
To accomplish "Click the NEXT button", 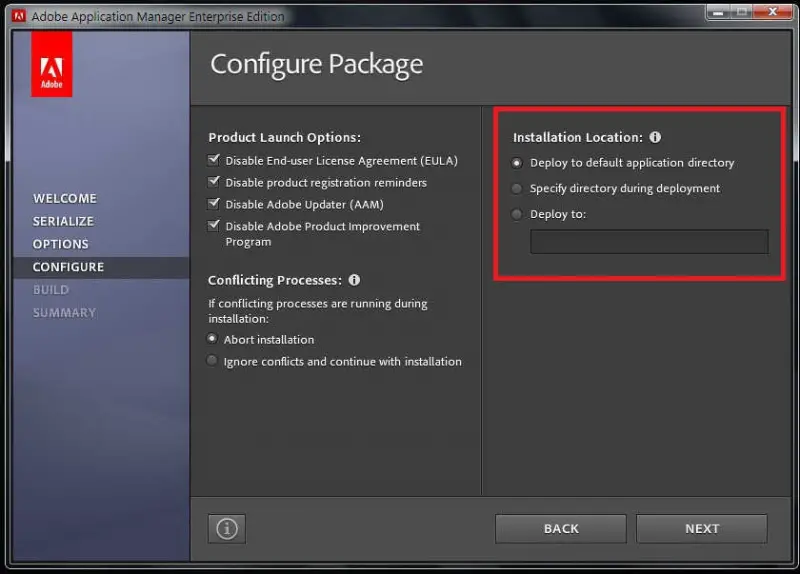I will [x=702, y=529].
